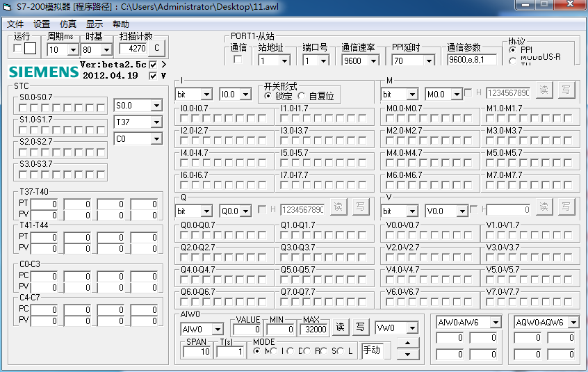
Task: Click the square run indicator next to 运行 checkbox
Action: [x=30, y=49]
